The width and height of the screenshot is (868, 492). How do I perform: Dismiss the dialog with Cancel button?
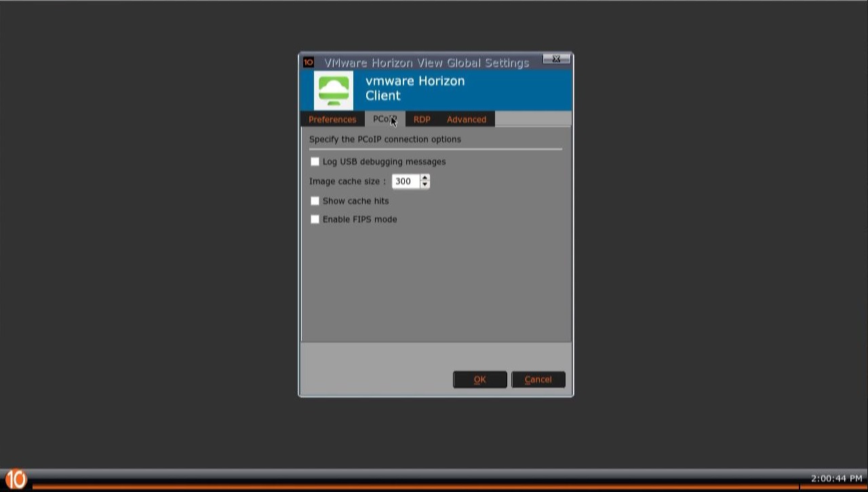pos(538,379)
